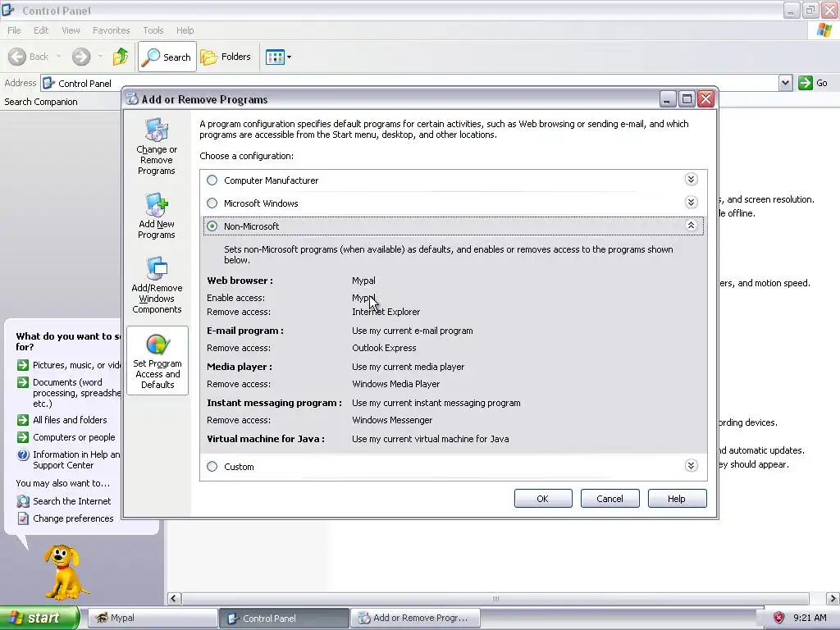This screenshot has width=840, height=630.
Task: Click the search companion dog
Action: coord(64,572)
